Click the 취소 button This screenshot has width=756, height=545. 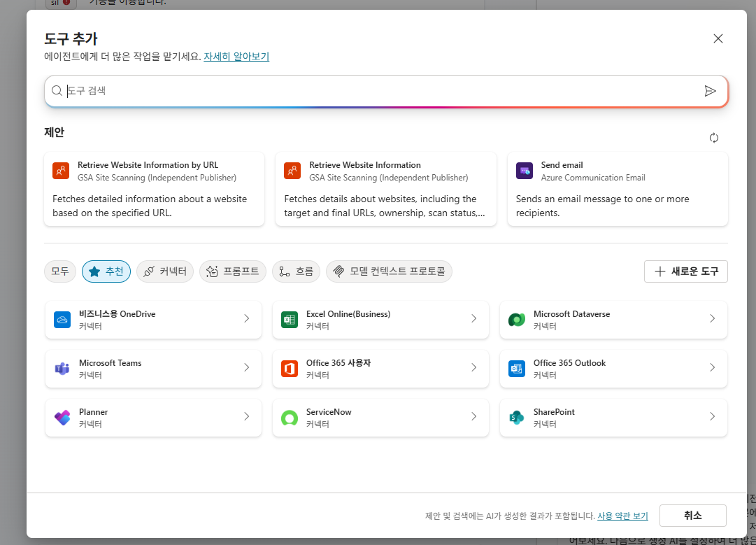[x=693, y=516]
